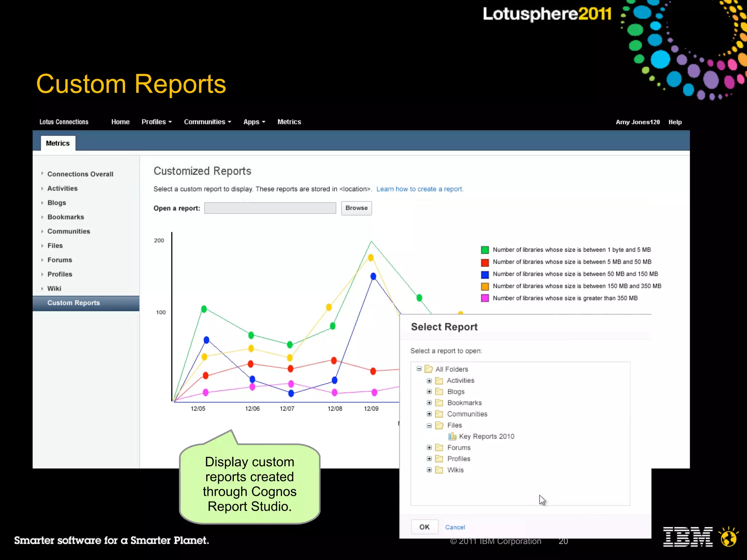Click the green 1 byte to 5 MB legend swatch
Image resolution: width=747 pixels, height=560 pixels.
coord(485,250)
